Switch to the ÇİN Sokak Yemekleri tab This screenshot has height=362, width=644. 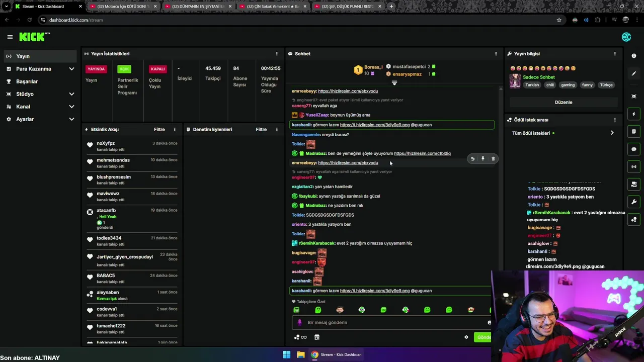273,7
